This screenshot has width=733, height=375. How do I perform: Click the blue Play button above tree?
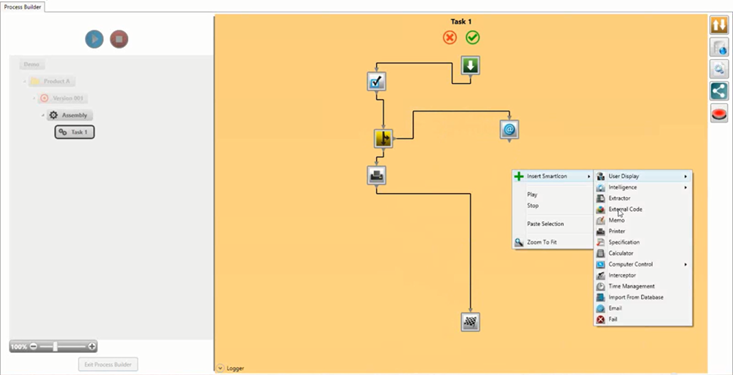tap(94, 39)
